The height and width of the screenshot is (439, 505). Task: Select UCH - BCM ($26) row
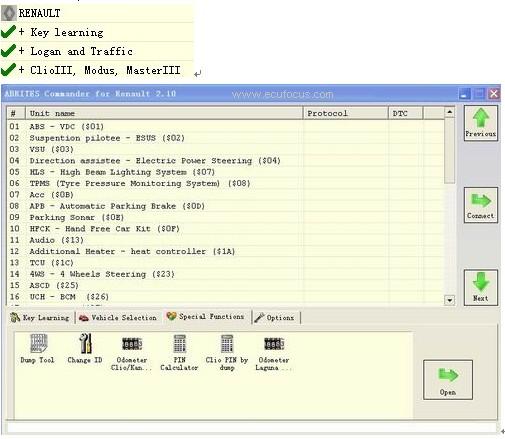[226, 297]
